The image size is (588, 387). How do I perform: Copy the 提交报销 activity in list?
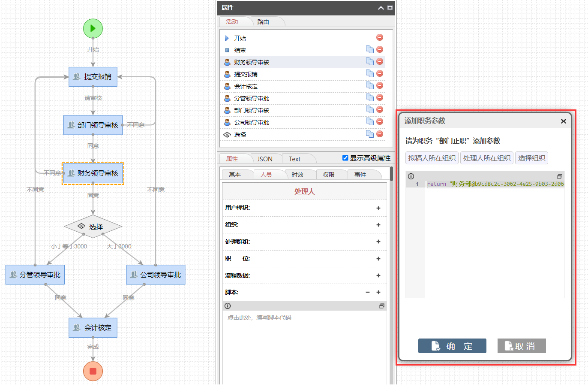(x=369, y=74)
